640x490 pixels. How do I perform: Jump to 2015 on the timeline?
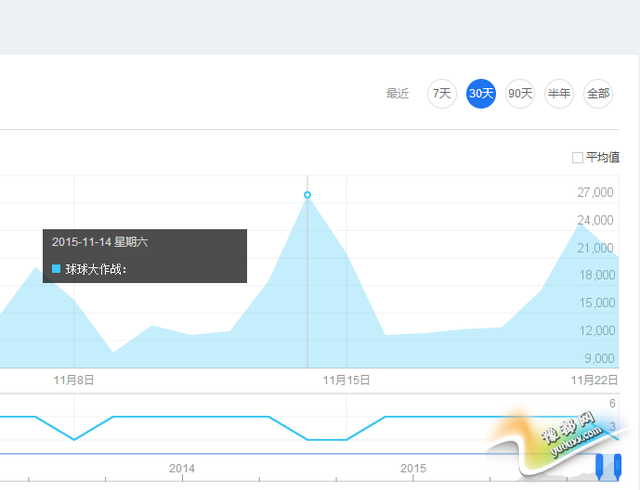[x=413, y=468]
